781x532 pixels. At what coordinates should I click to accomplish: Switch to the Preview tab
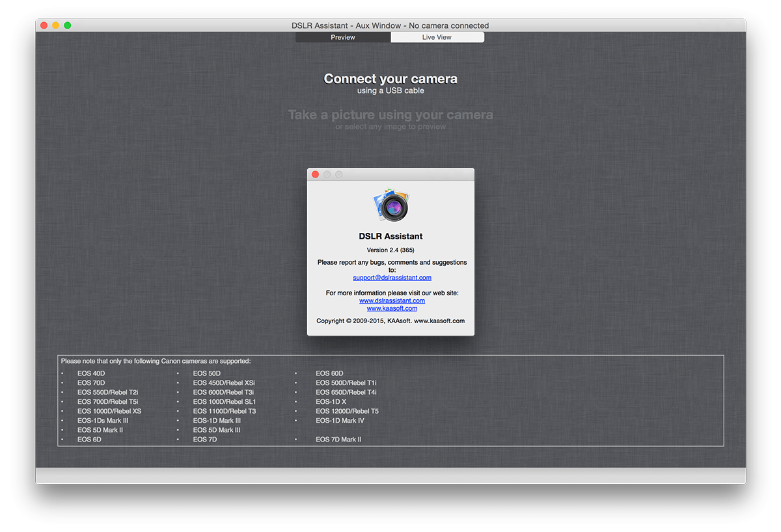(343, 37)
